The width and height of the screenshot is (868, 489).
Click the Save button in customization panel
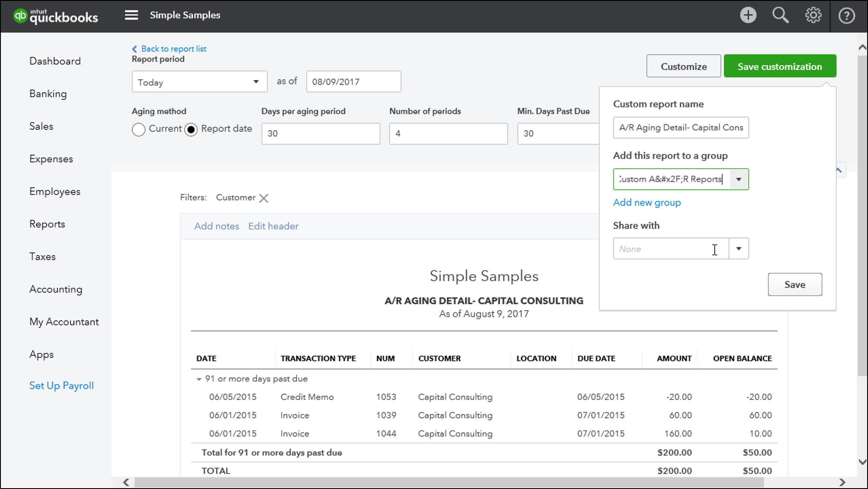click(x=795, y=284)
